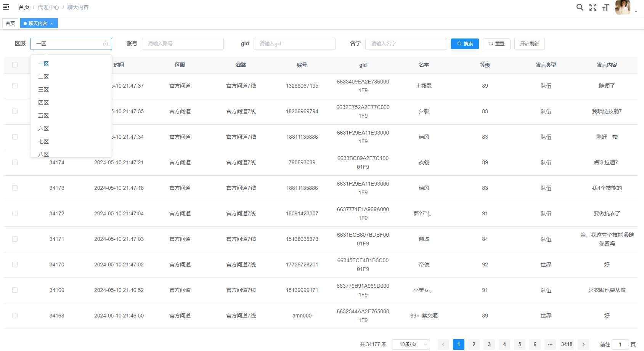Click the name cell 89丶蔡文姬
The image size is (644, 351).
tap(424, 316)
